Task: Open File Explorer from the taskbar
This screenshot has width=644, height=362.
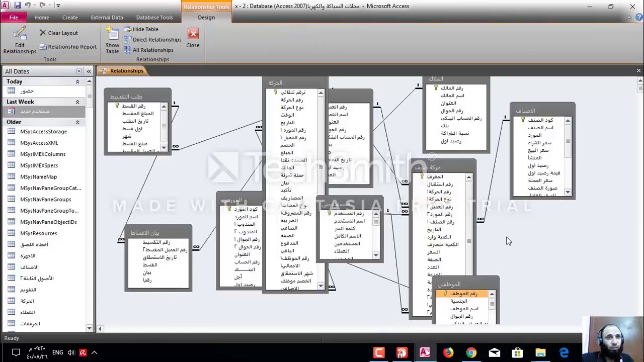Action: [x=540, y=352]
